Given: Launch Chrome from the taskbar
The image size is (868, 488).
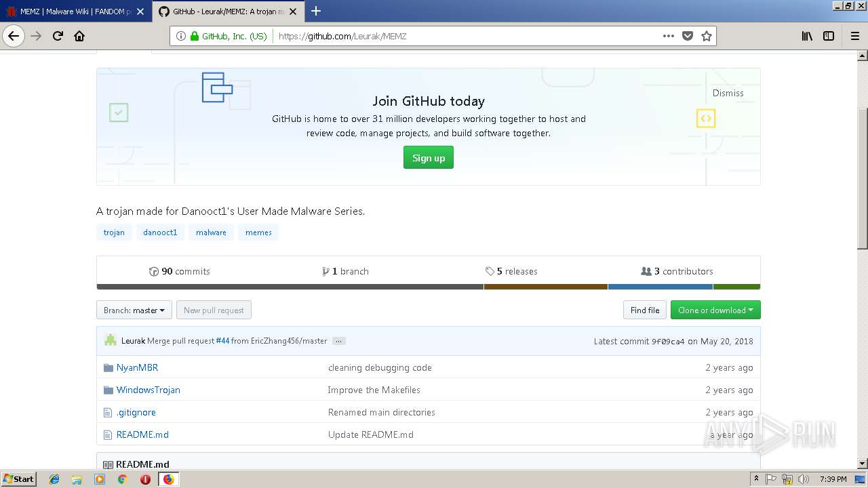Looking at the screenshot, I should pos(123,479).
